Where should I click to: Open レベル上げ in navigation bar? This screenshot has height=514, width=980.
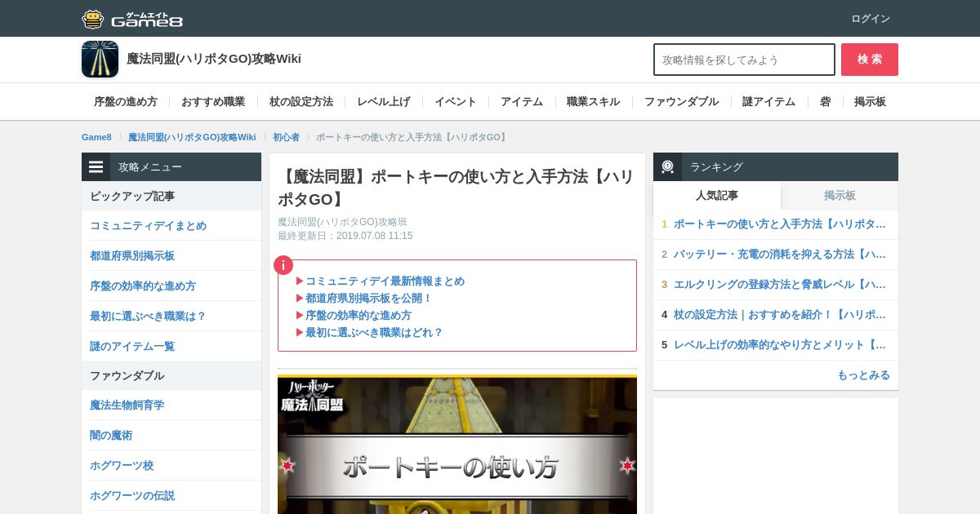pyautogui.click(x=384, y=102)
